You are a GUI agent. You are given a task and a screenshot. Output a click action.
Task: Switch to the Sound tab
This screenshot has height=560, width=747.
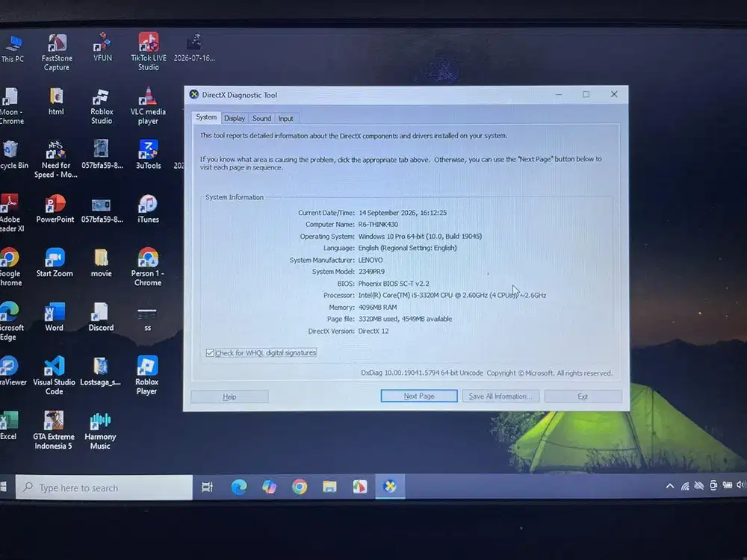click(261, 118)
